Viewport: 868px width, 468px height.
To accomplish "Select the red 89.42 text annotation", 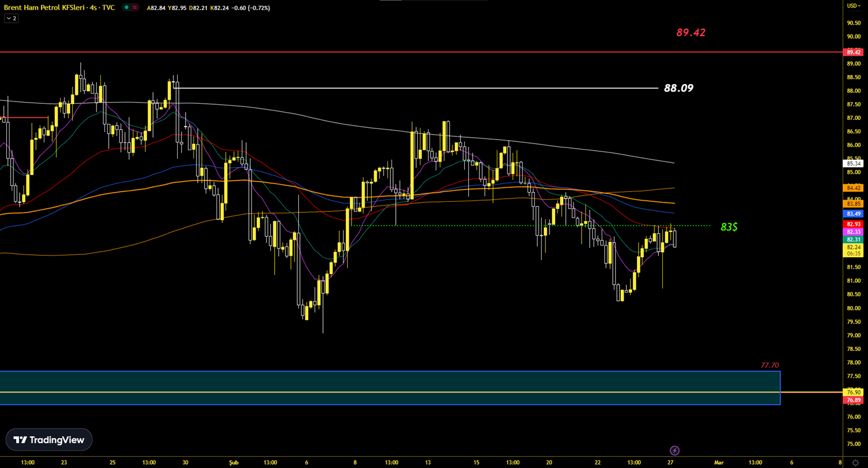I will pos(691,33).
